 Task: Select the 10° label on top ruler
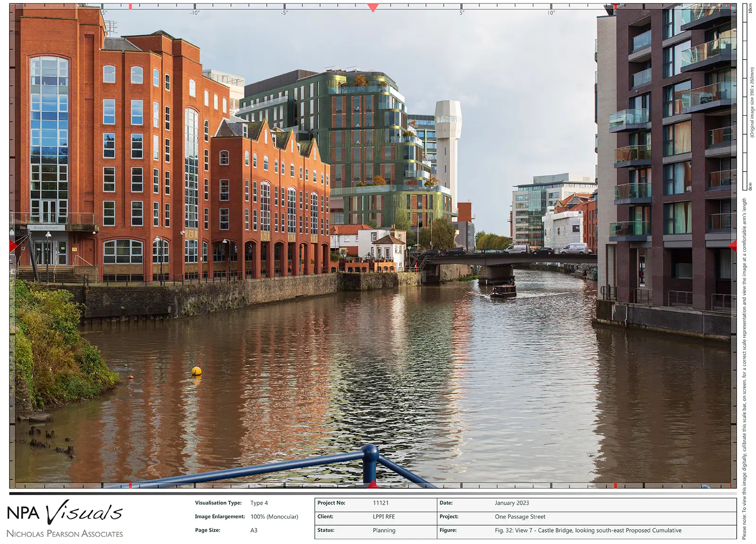pos(551,13)
